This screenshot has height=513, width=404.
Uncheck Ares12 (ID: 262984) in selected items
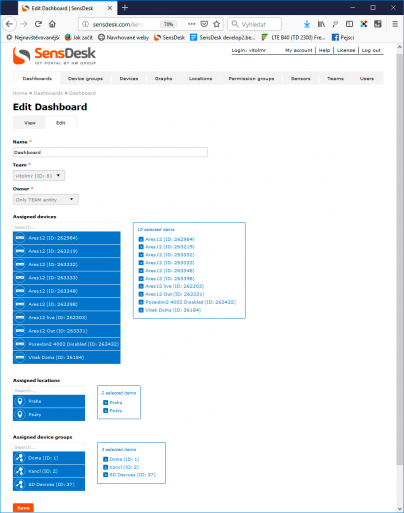141,239
